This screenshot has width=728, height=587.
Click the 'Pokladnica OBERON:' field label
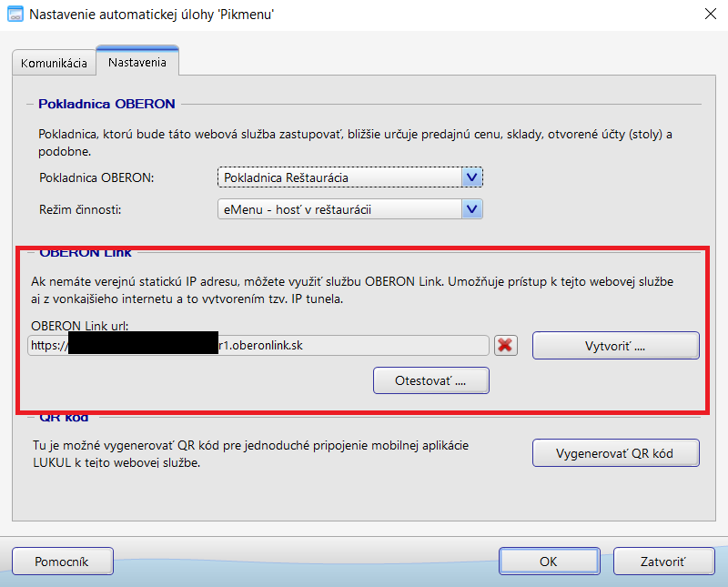click(x=96, y=177)
